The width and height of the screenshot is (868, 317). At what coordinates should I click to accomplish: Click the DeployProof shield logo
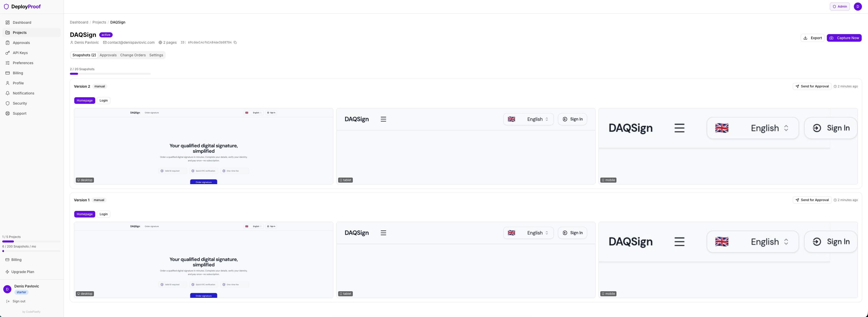click(6, 6)
